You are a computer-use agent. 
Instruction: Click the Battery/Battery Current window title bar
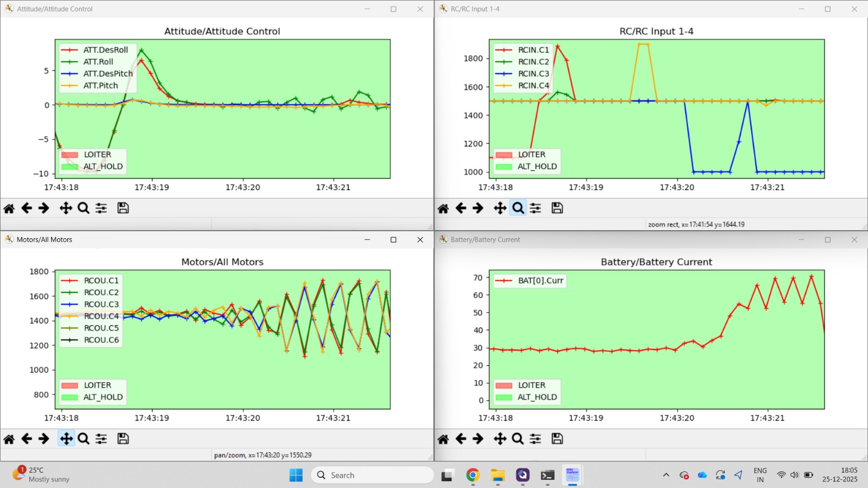597,239
